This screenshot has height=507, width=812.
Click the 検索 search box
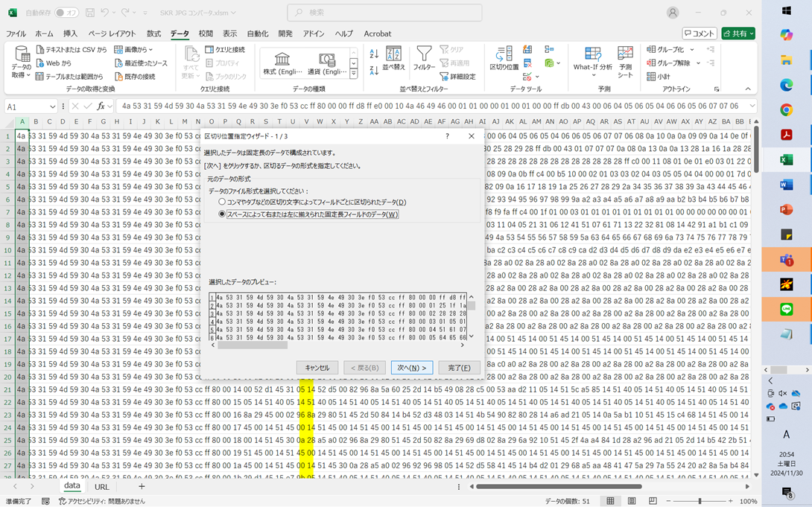(x=384, y=13)
